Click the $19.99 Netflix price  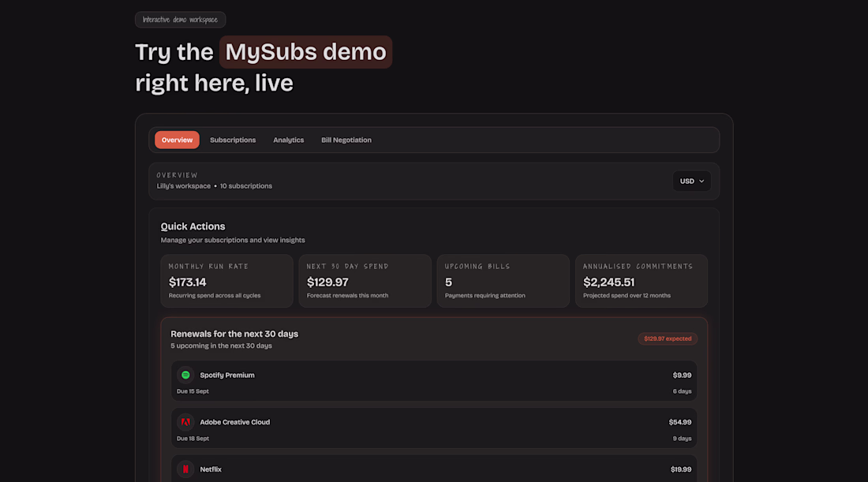coord(681,469)
